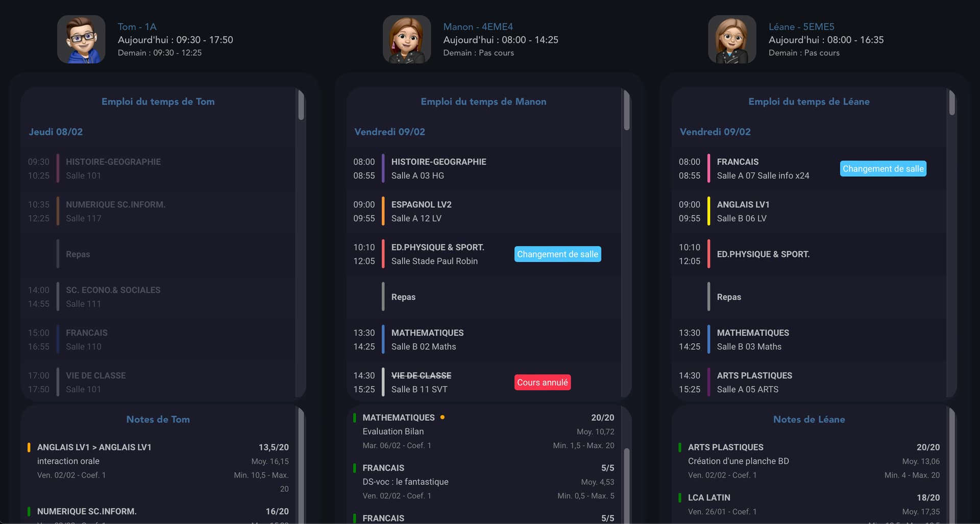The height and width of the screenshot is (524, 980).
Task: Select Léane's ED.PHYSIQUE & SPORT. course
Action: coord(809,254)
